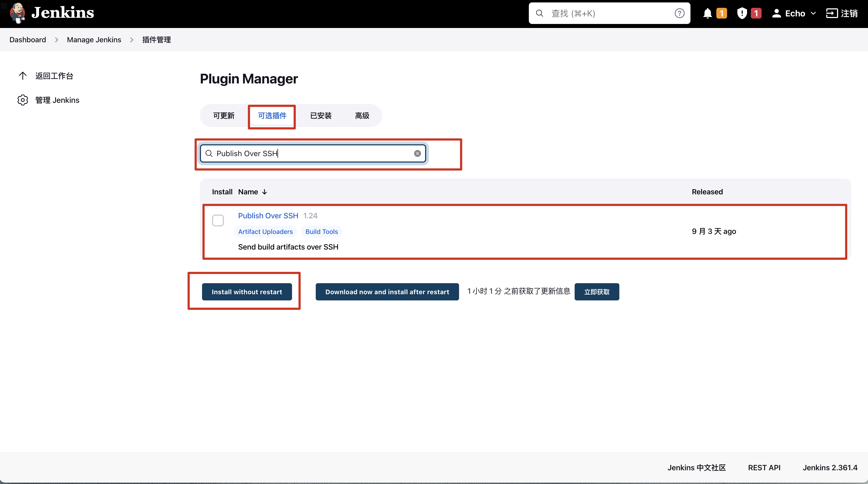Click the Name sort arrow icon
This screenshot has height=484, width=868.
click(265, 192)
